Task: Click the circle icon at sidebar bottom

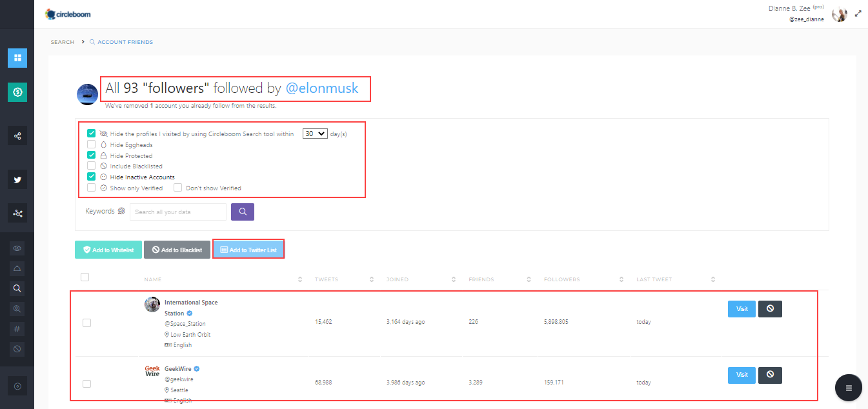Action: pyautogui.click(x=17, y=386)
